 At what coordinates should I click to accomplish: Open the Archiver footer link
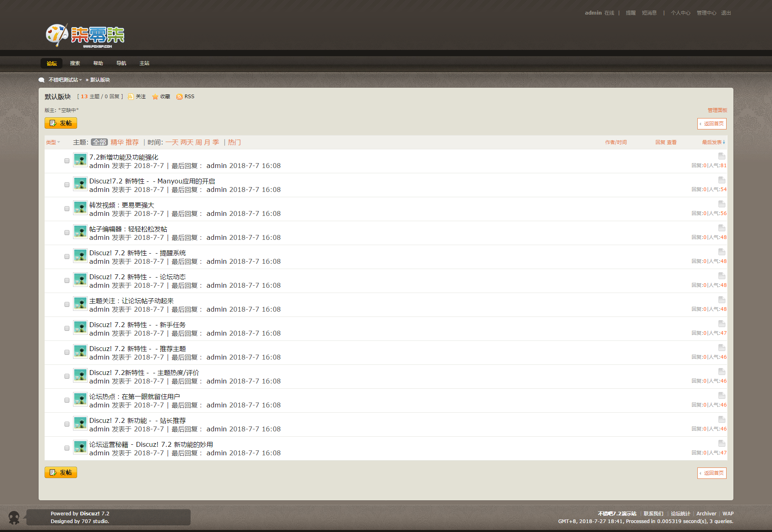click(706, 514)
